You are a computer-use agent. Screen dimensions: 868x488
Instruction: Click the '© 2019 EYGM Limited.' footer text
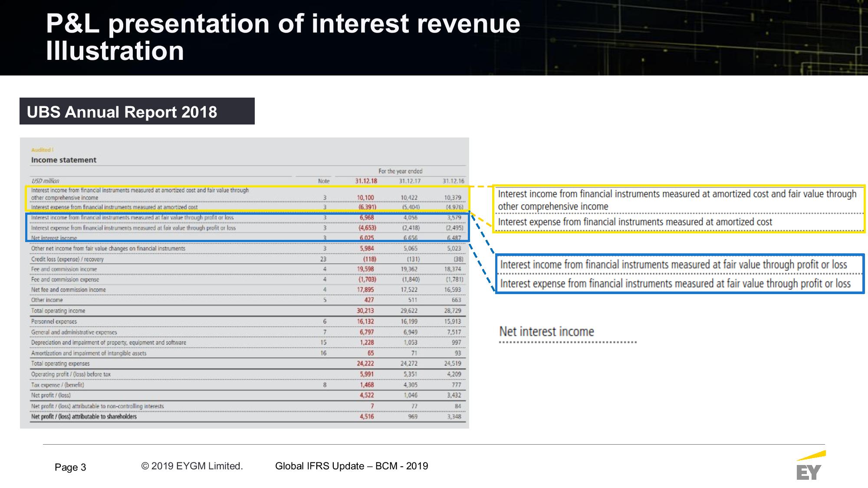(x=192, y=466)
